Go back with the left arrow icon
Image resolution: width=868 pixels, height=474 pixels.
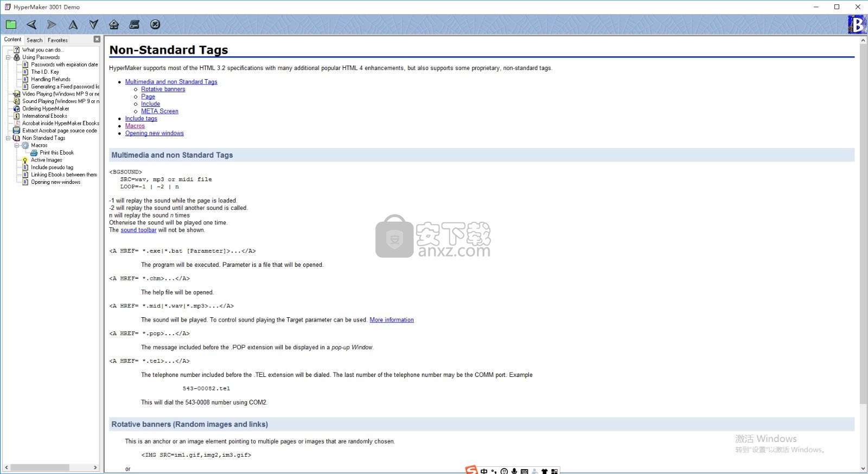pos(31,24)
